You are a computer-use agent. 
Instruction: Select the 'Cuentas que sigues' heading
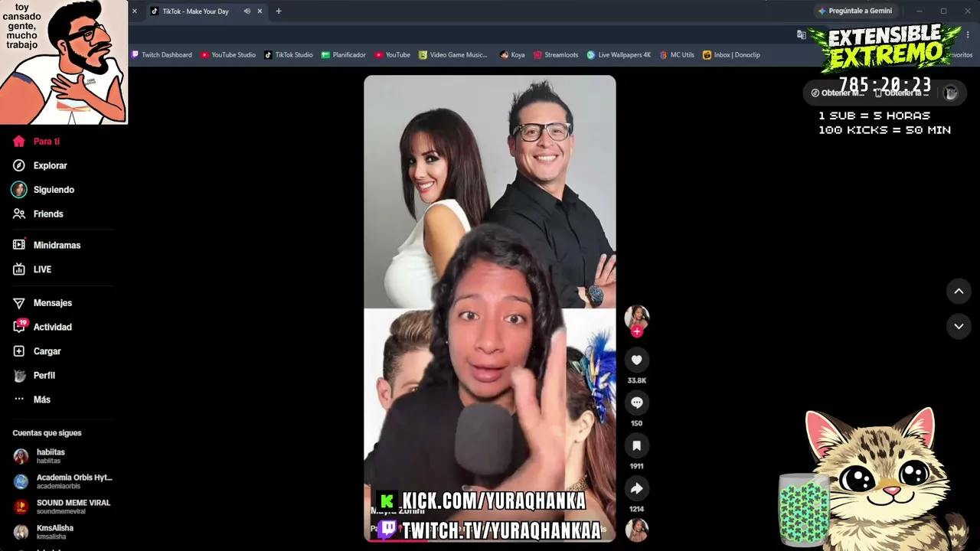[x=47, y=433]
